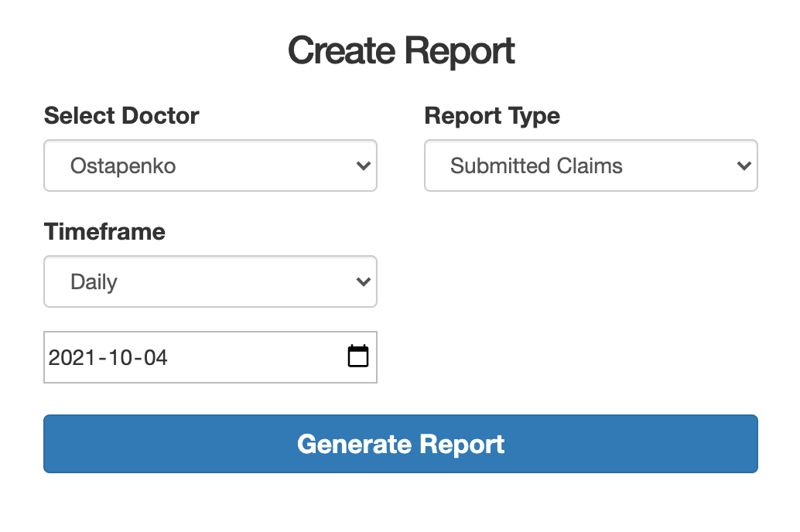The height and width of the screenshot is (532, 800).
Task: Select the year segment 2021 in date field
Action: [71, 357]
